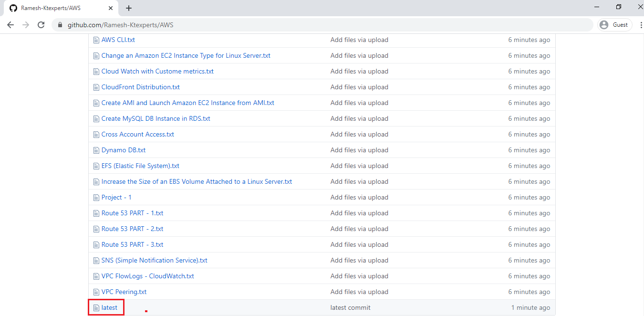The width and height of the screenshot is (644, 316).
Task: Click the padlock site info icon
Action: 60,25
